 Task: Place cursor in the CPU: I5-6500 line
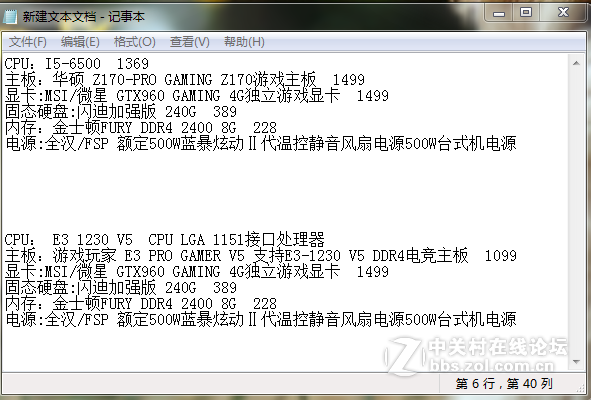click(x=77, y=64)
